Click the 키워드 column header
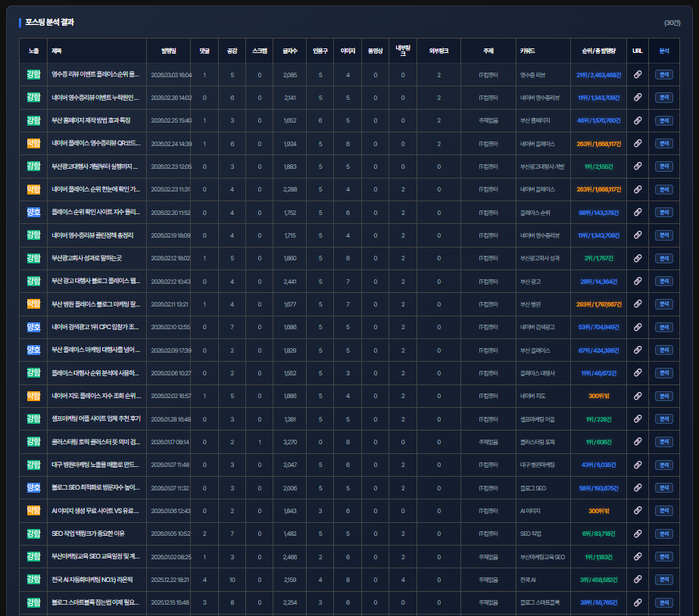The width and height of the screenshot is (699, 616). click(x=528, y=51)
